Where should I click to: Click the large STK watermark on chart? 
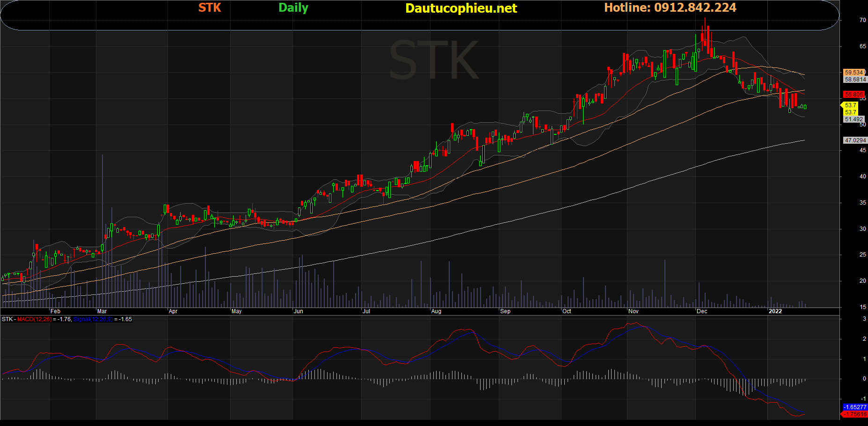[x=434, y=61]
